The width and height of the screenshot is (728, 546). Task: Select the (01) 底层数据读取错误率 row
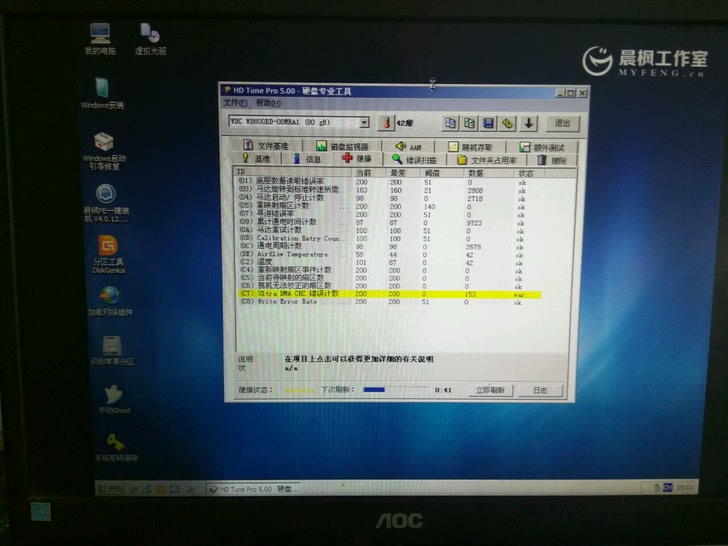tap(384, 182)
